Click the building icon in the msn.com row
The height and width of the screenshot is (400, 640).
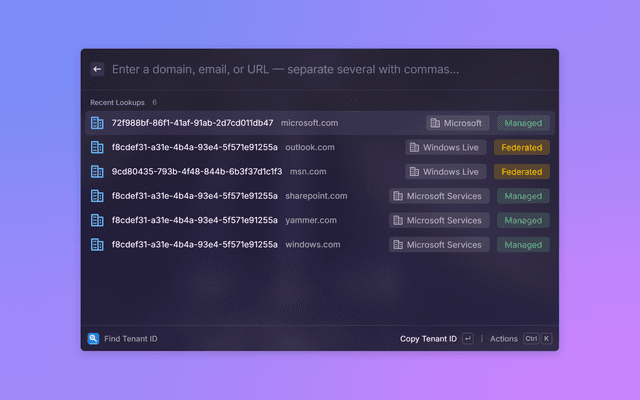[x=97, y=171]
